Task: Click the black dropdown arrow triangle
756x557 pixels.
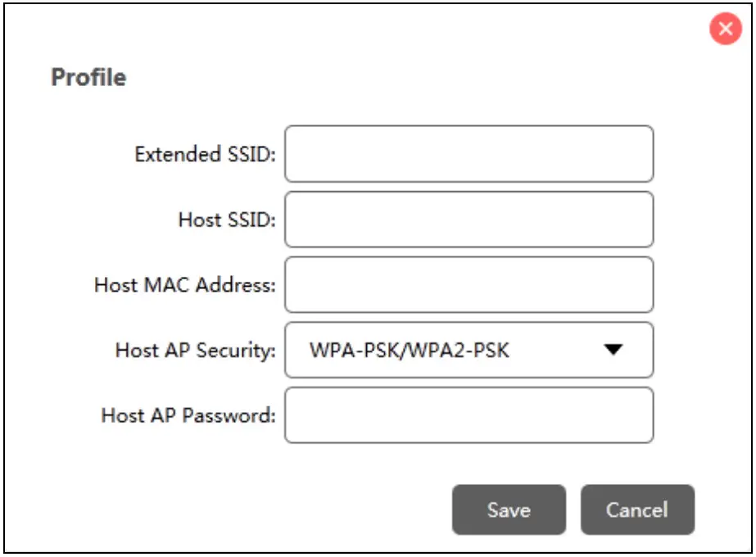Action: click(x=613, y=351)
